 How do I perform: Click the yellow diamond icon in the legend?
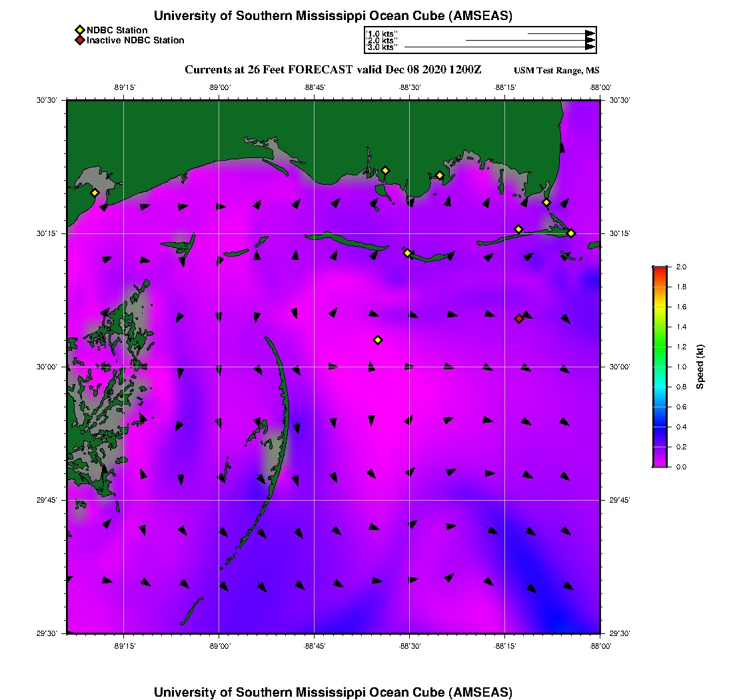79,30
